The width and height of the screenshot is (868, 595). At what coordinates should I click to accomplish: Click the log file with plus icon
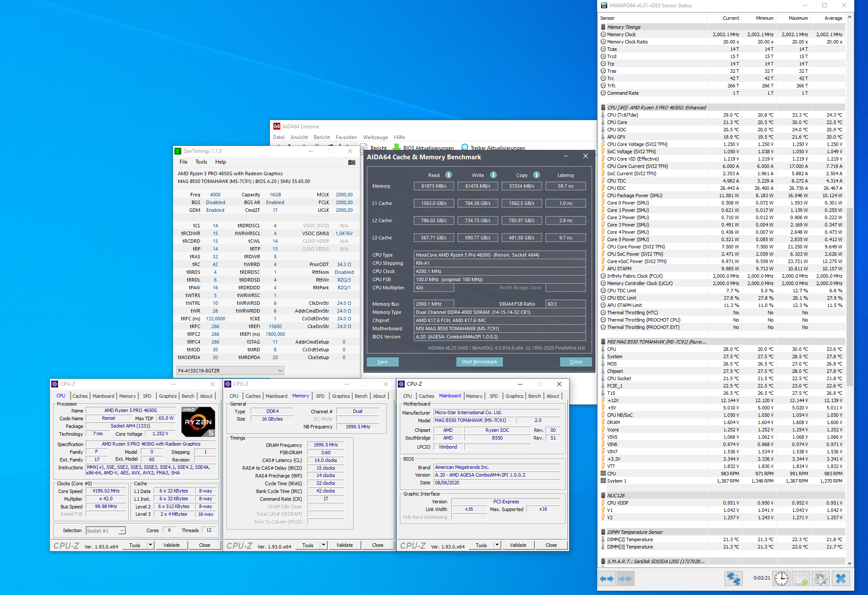(801, 579)
